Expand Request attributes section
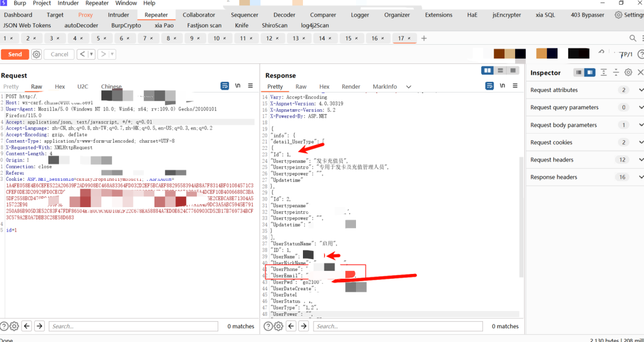This screenshot has height=342, width=644. point(585,90)
